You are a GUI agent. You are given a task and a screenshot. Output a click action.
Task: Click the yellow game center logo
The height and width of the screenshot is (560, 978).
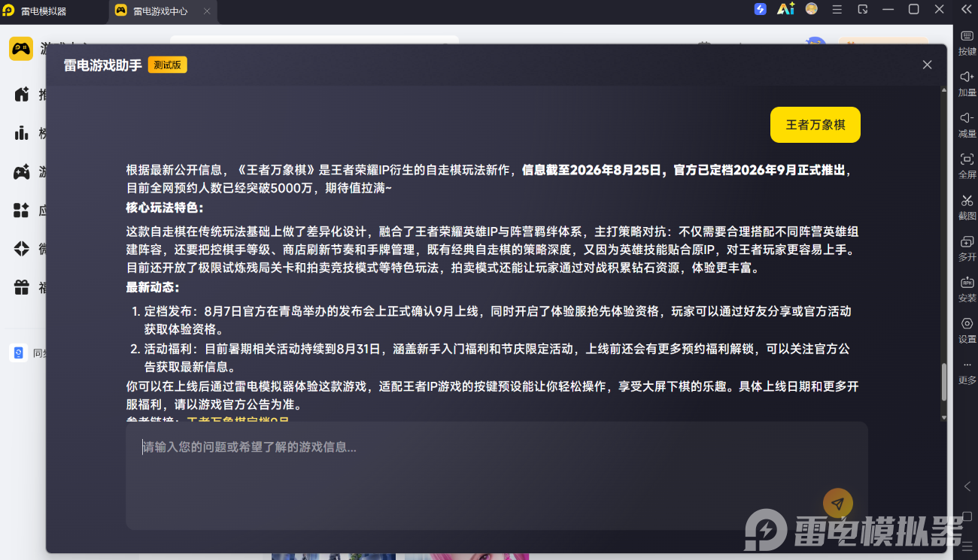[x=21, y=49]
